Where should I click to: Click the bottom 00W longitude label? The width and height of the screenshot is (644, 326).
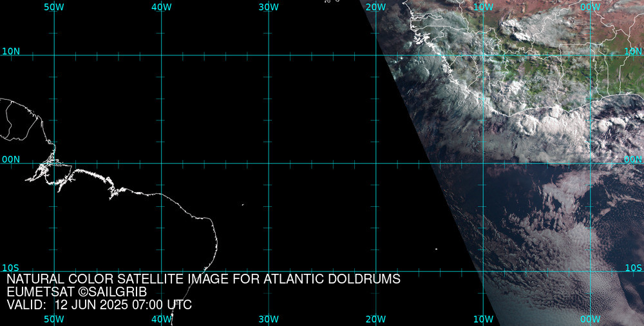click(591, 320)
